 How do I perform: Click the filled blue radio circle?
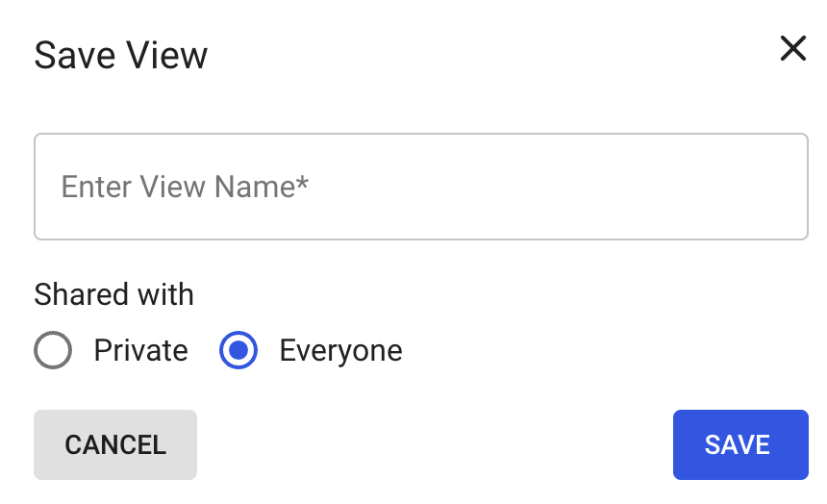coord(238,350)
